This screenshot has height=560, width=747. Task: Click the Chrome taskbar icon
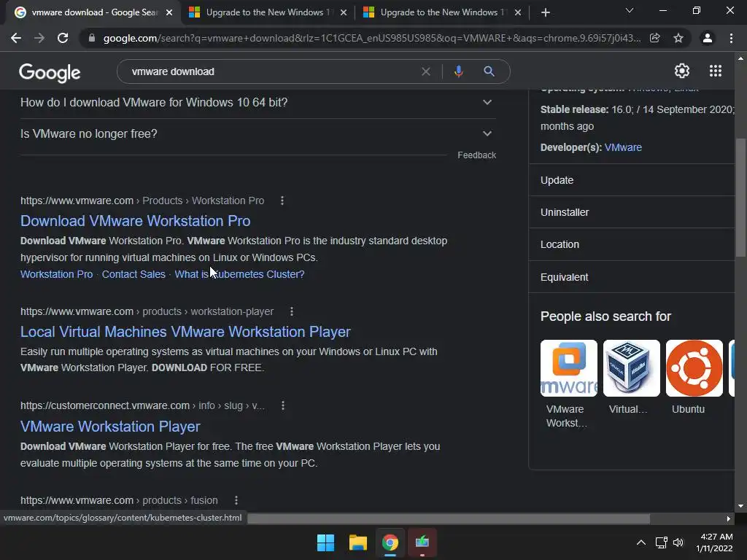pos(390,542)
